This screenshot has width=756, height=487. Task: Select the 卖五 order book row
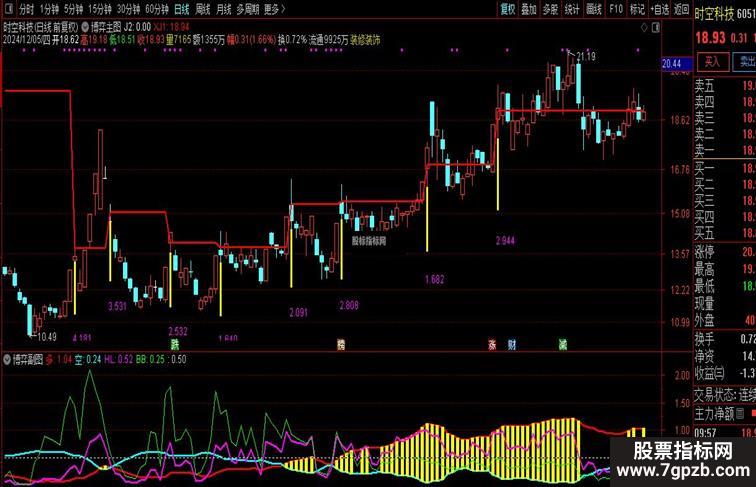(x=725, y=86)
